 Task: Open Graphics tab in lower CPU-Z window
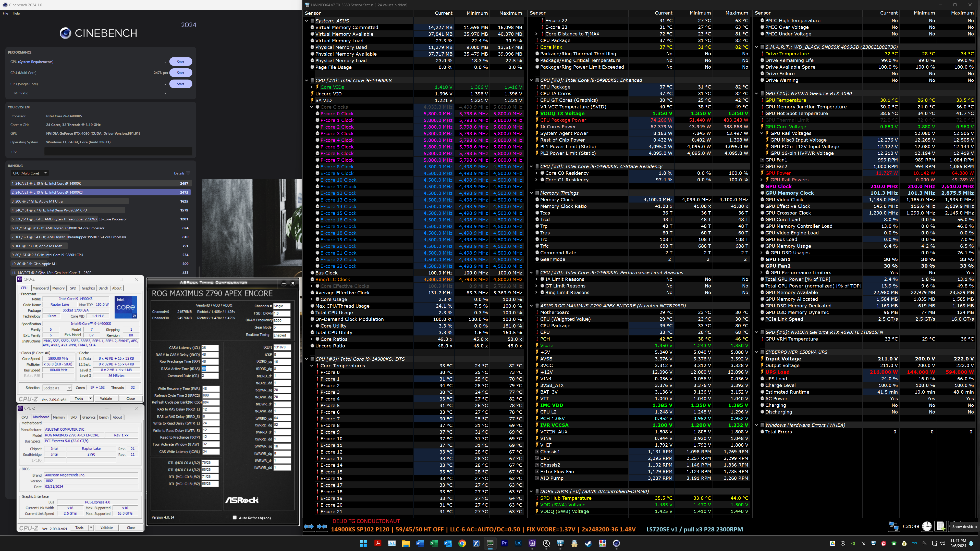89,417
